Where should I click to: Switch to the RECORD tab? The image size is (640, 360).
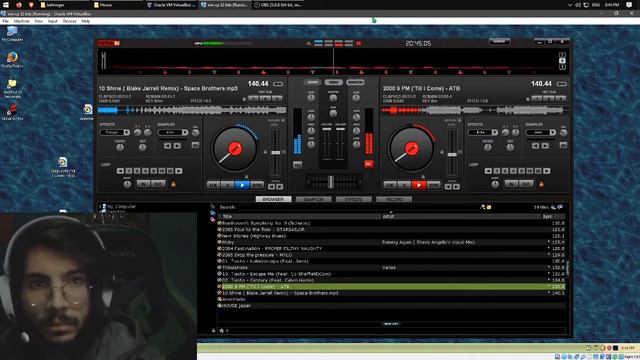pyautogui.click(x=393, y=199)
